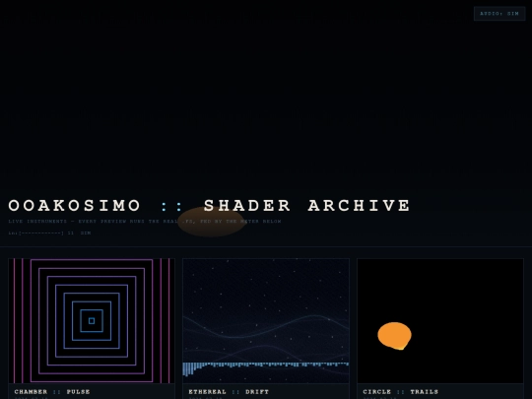This screenshot has height=399, width=532.
Task: Click the LIVE INSTRUMENTS subtitle text
Action: 145,222
